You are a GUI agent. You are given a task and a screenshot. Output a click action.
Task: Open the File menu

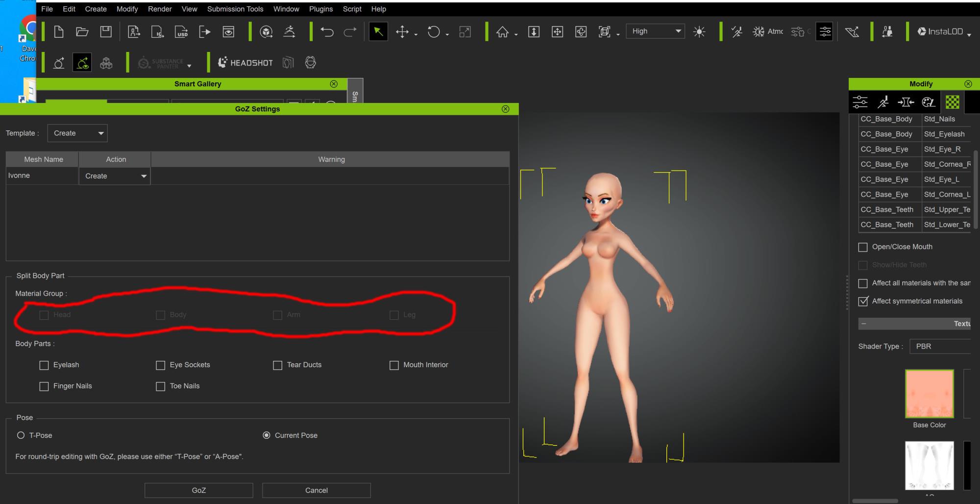coord(47,9)
